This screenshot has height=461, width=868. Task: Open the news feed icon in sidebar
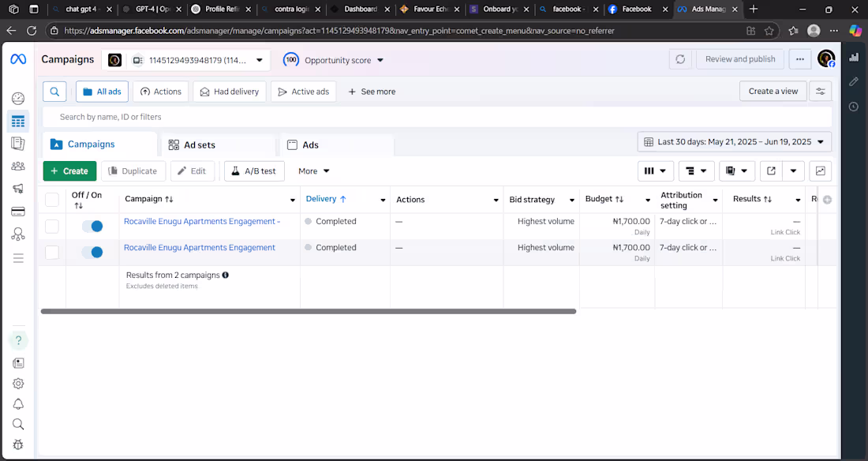pyautogui.click(x=18, y=363)
